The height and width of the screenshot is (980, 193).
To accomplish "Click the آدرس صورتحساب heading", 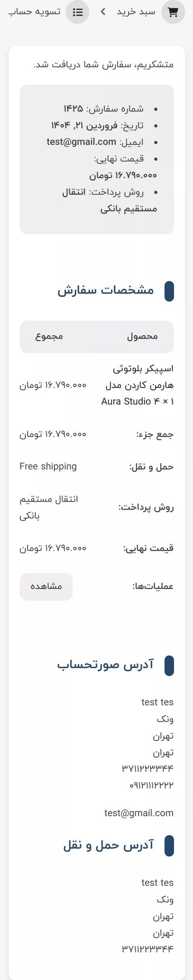I will (106, 665).
